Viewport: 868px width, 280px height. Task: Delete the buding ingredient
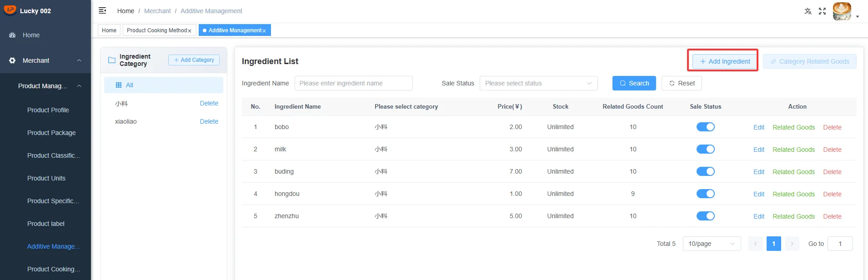coord(832,172)
